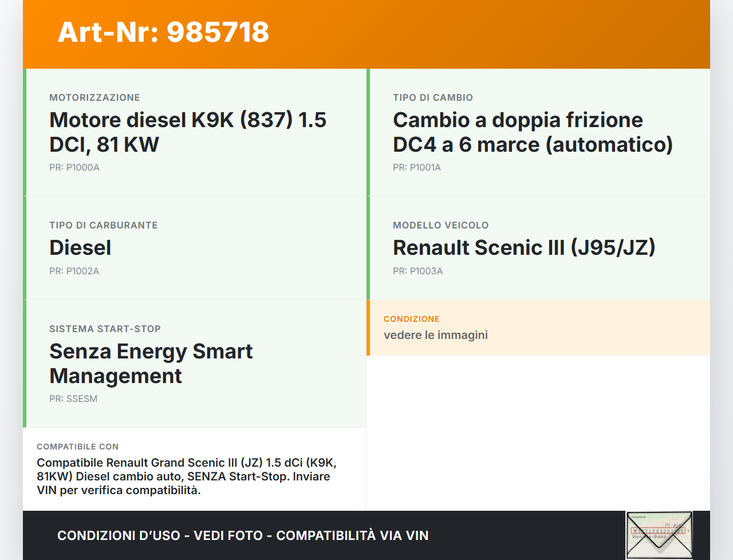This screenshot has height=560, width=733.
Task: Click the PR: P1003A code
Action: click(x=418, y=271)
